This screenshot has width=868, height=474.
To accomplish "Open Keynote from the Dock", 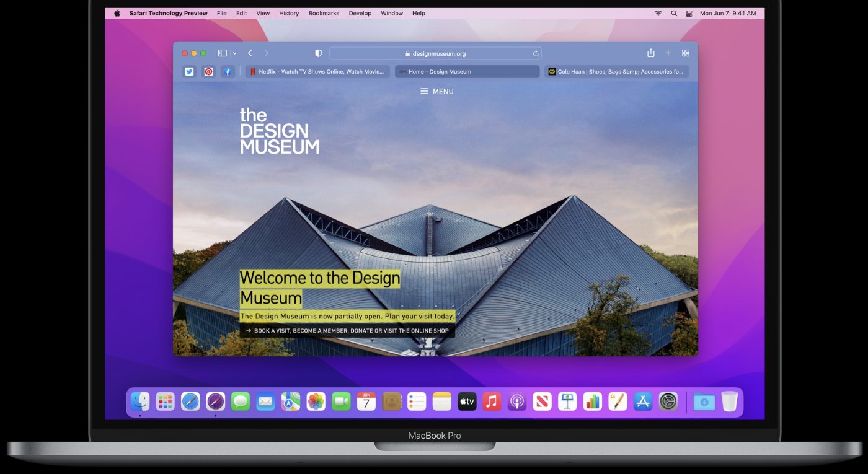I will 567,402.
